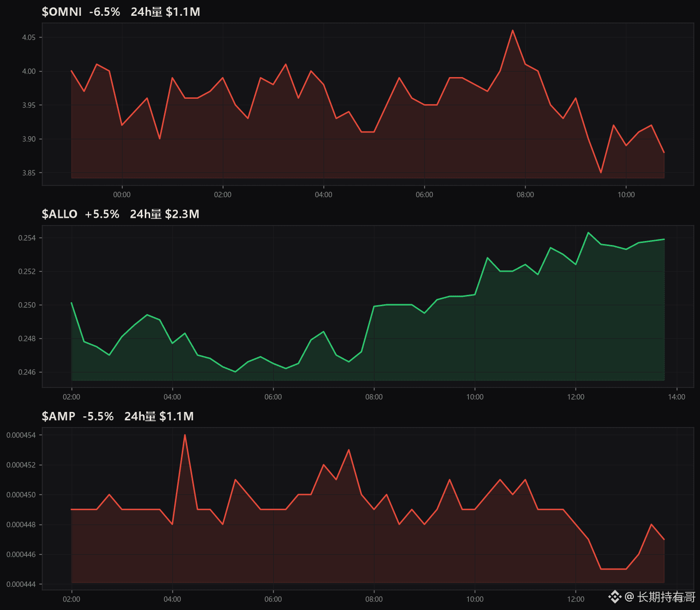This screenshot has height=610, width=700.
Task: Click the 0.000446 y-axis label on AMP
Action: pos(21,555)
